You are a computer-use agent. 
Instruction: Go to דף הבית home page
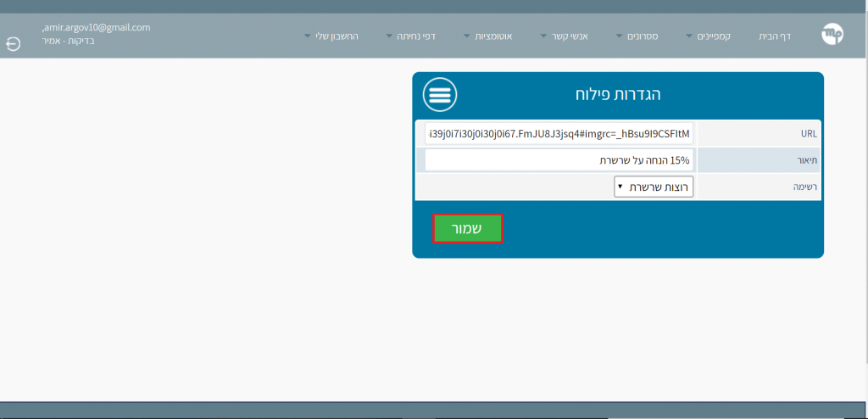tap(772, 36)
